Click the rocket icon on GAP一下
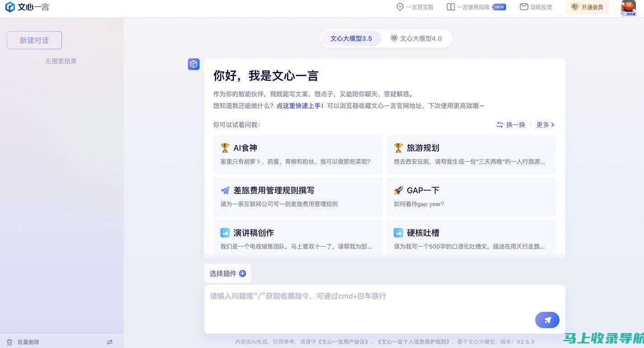This screenshot has height=348, width=644. (398, 190)
